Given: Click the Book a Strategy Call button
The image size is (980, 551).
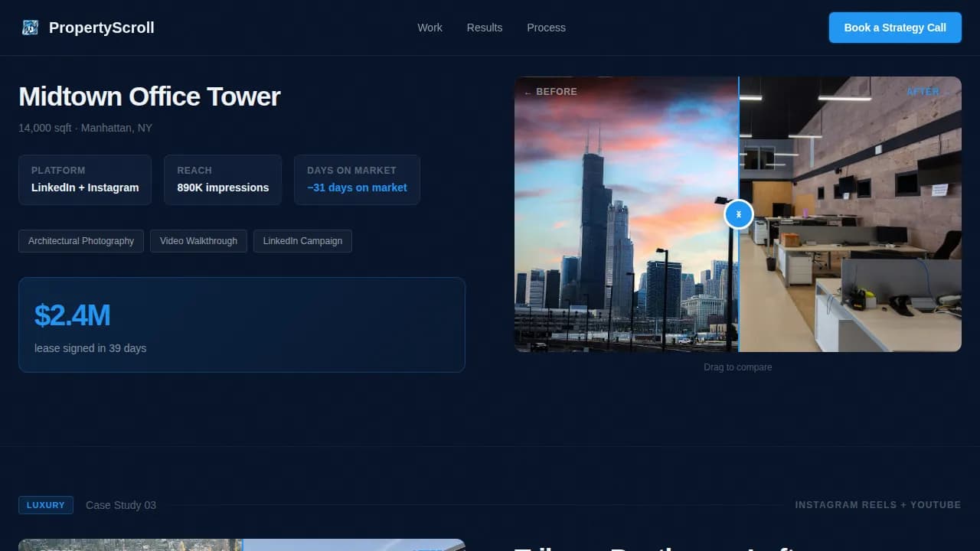Looking at the screenshot, I should pos(895,28).
